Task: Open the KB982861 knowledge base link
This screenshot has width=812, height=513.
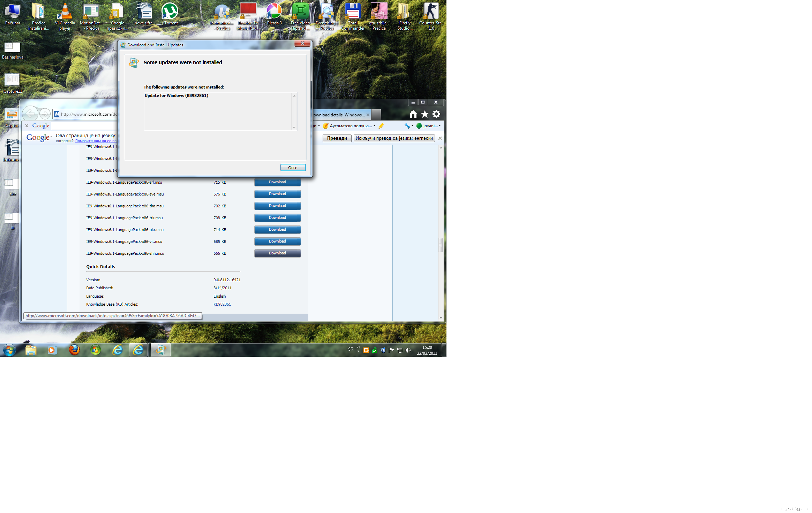Action: click(x=222, y=305)
